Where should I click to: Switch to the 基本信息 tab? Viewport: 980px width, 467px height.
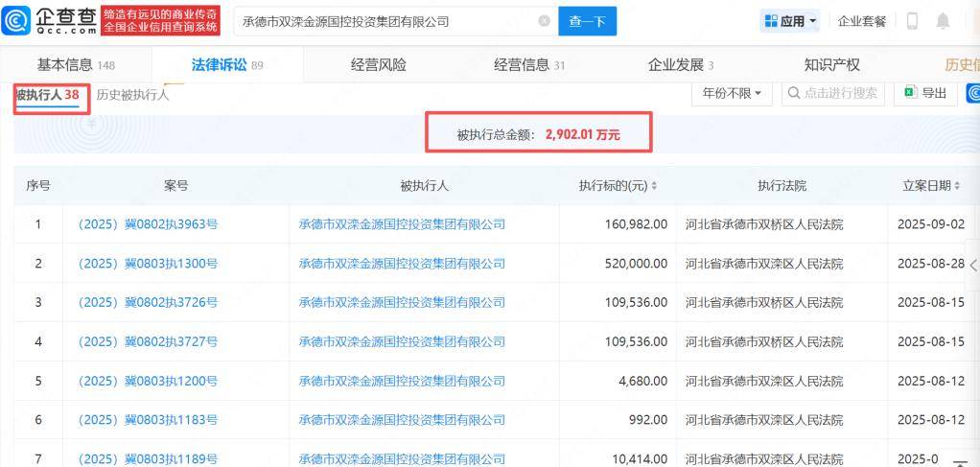tap(76, 65)
